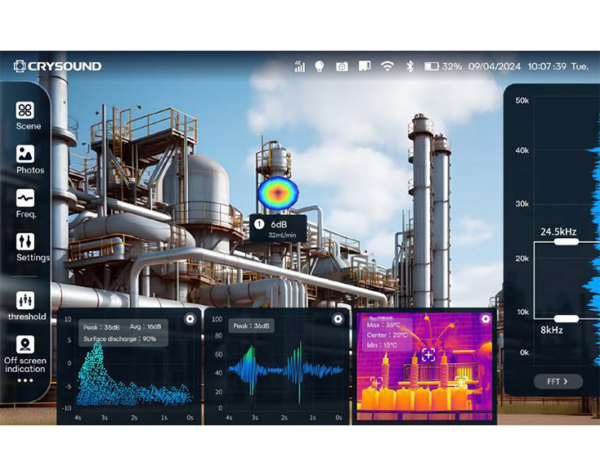This screenshot has height=476, width=600.
Task: Open the threshold adjustment
Action: point(25,305)
